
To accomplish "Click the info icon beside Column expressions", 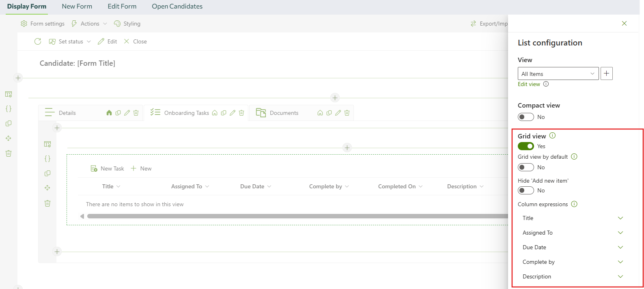I will (x=574, y=204).
